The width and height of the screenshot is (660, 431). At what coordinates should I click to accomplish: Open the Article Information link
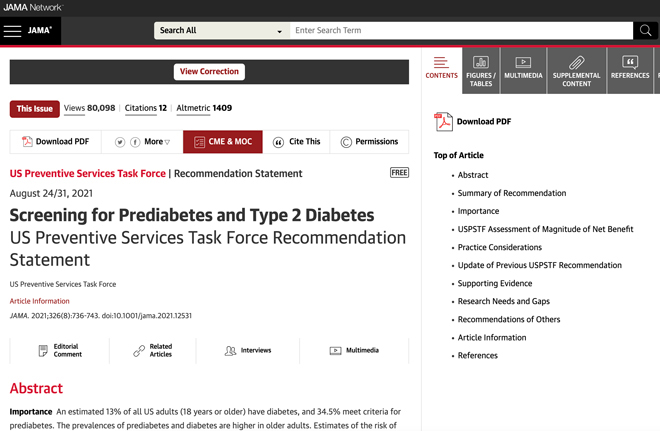click(40, 301)
